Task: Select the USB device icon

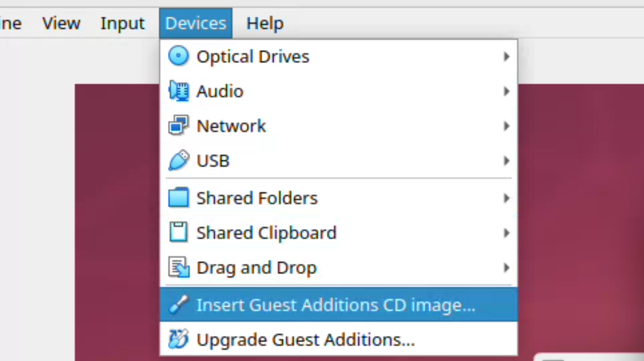Action: [x=179, y=161]
